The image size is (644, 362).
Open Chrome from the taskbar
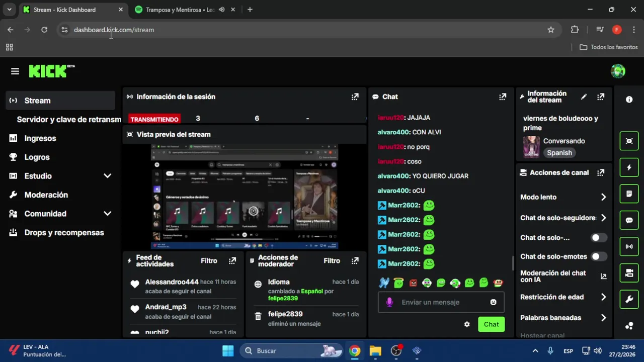tap(355, 350)
